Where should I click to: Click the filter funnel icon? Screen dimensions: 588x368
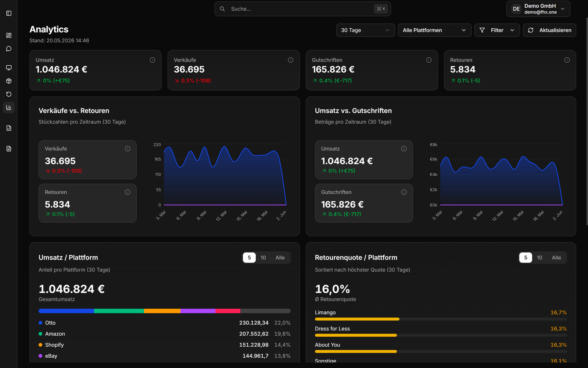pos(482,30)
